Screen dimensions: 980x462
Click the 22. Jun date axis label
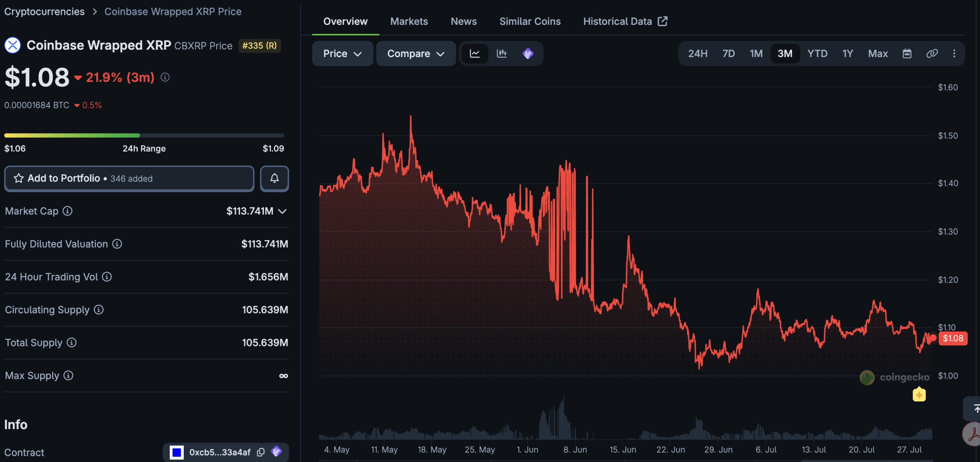[670, 450]
